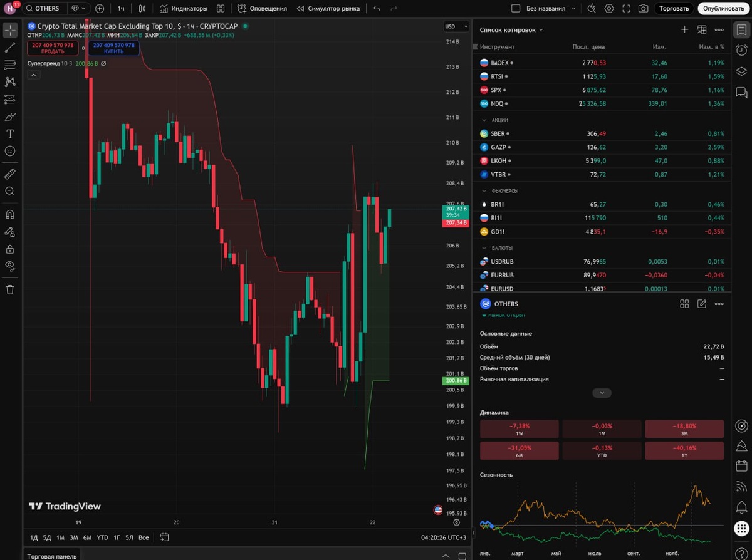Click the remove drawings trash icon
This screenshot has width=752, height=560.
pos(10,289)
